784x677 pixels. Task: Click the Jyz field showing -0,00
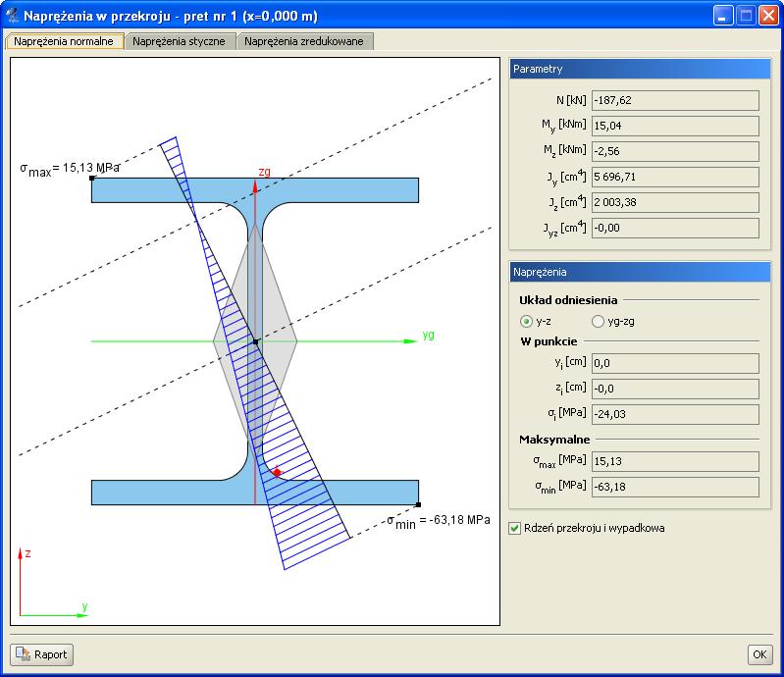pyautogui.click(x=675, y=228)
